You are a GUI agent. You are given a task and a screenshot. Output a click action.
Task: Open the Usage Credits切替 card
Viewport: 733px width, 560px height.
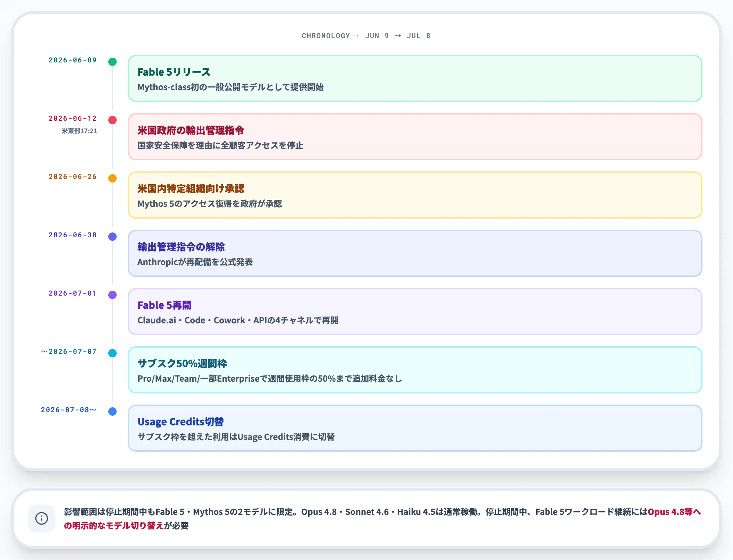(x=415, y=428)
